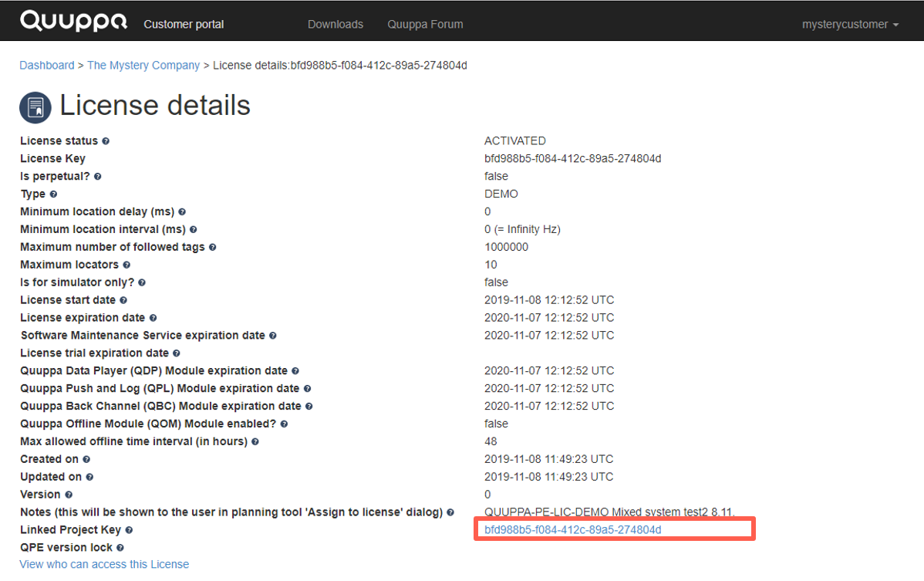Click help icon next to License status
The width and height of the screenshot is (924, 581).
point(106,141)
